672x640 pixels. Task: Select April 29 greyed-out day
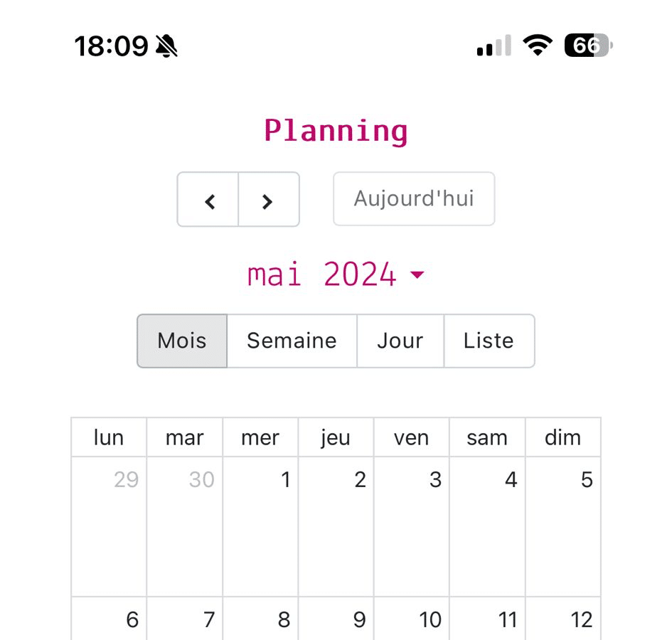pyautogui.click(x=110, y=525)
